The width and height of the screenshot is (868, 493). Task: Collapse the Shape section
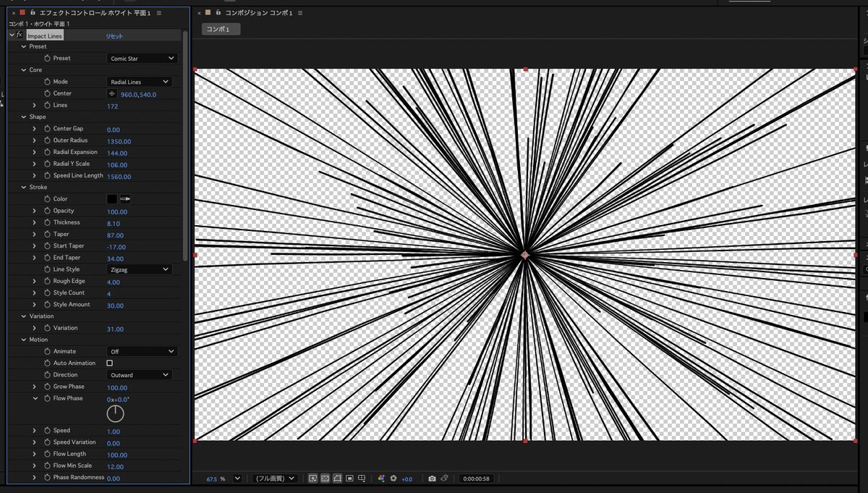[23, 117]
